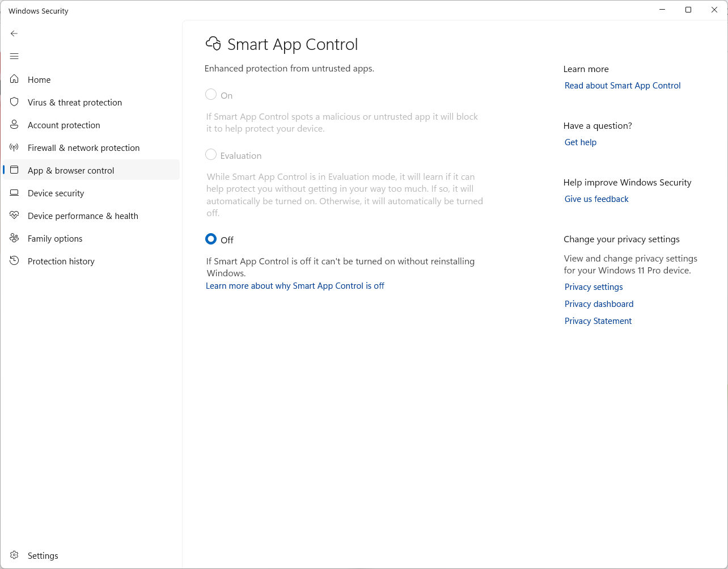728x569 pixels.
Task: Click the Smart App Control cloud-shield icon
Action: [x=213, y=44]
